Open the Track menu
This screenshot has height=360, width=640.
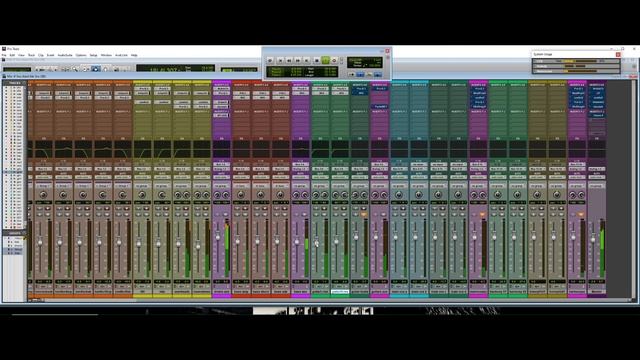click(x=31, y=55)
